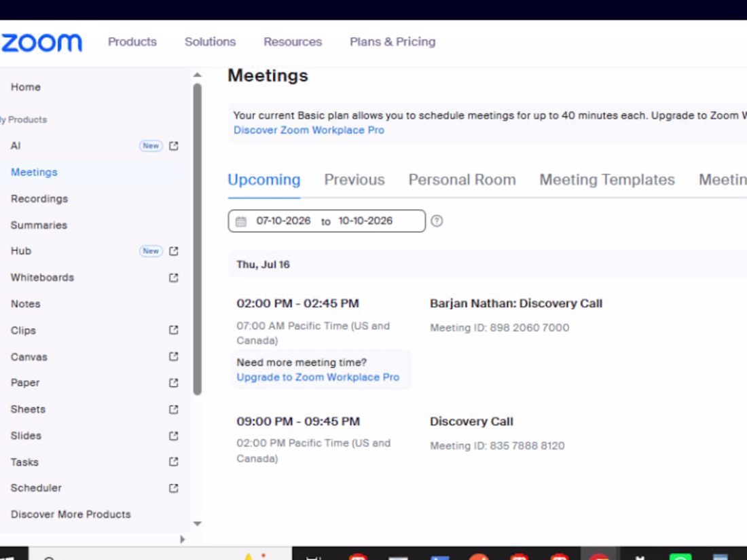Click the start date 07-10-2026 field
The image size is (747, 560).
283,221
